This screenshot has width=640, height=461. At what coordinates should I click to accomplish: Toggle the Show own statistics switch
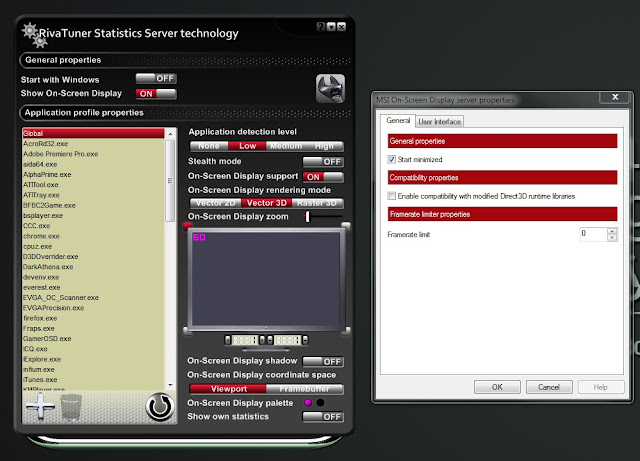tap(323, 416)
